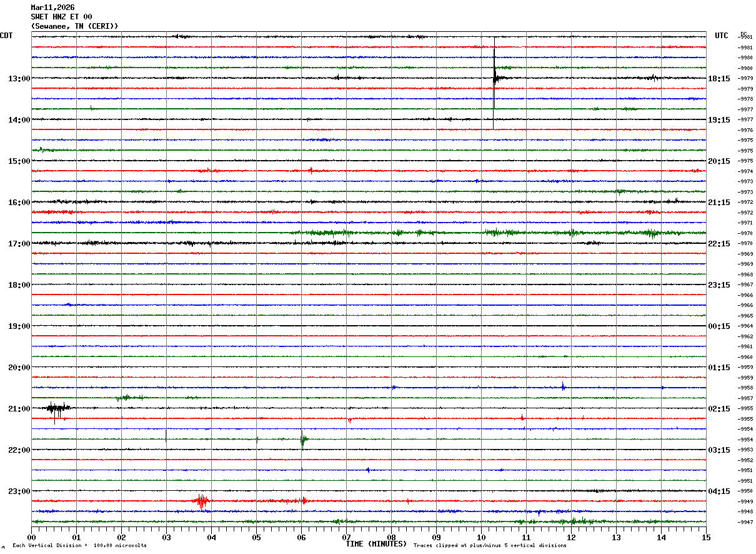Click the UTC timezone header

722,36
